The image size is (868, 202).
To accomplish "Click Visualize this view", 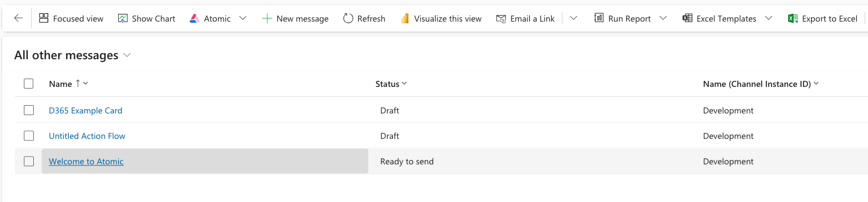I will [440, 18].
